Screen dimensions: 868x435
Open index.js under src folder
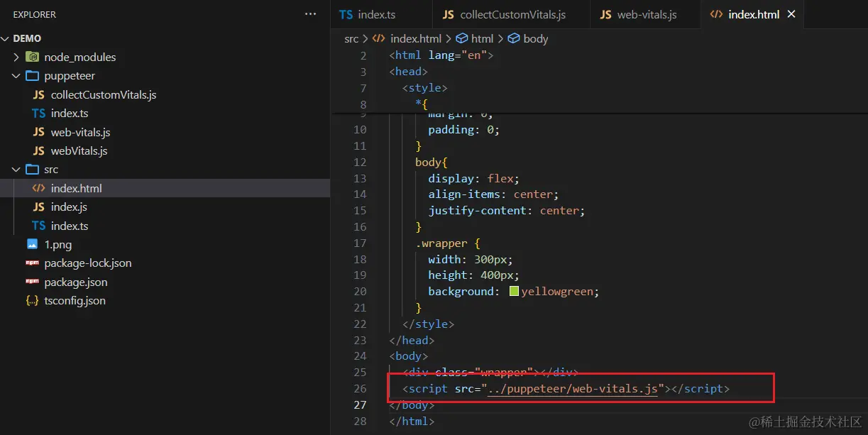(69, 207)
